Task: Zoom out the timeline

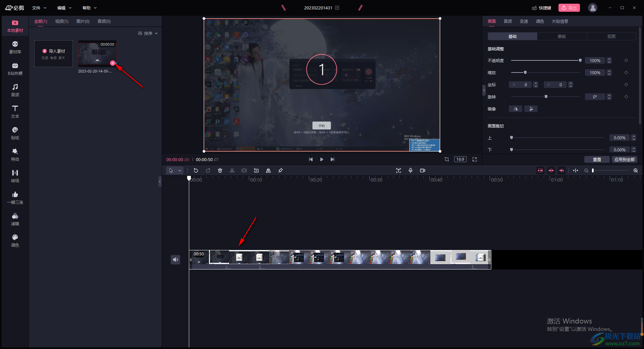Action: pos(586,170)
